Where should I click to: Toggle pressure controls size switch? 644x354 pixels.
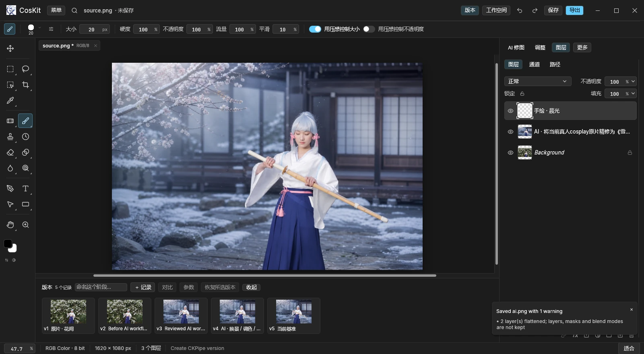315,29
